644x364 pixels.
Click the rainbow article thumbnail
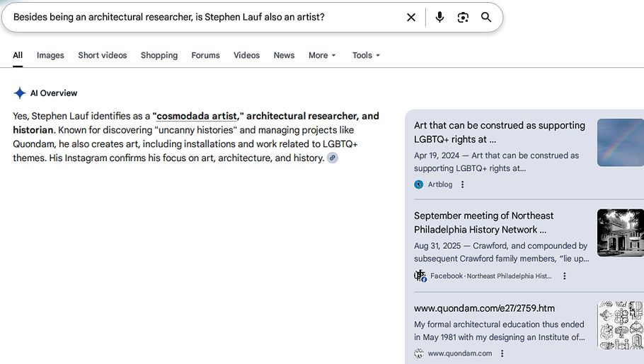(620, 142)
